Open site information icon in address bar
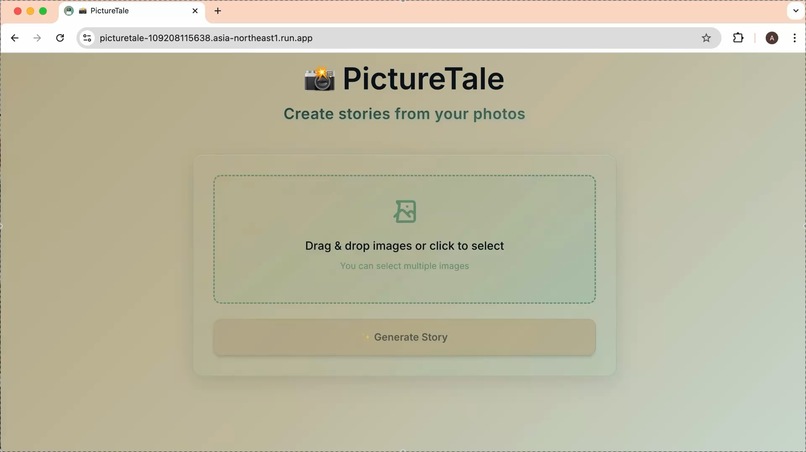This screenshot has width=806, height=452. 87,38
